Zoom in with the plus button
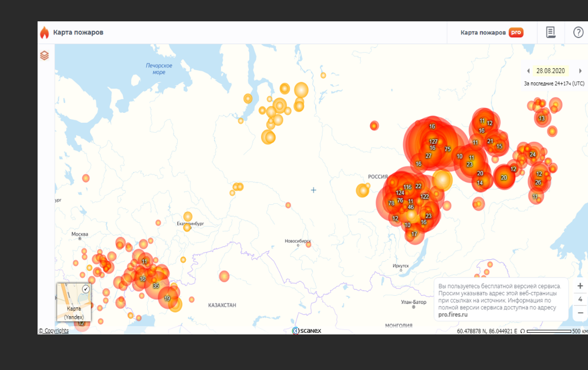This screenshot has width=588, height=370. click(x=580, y=286)
